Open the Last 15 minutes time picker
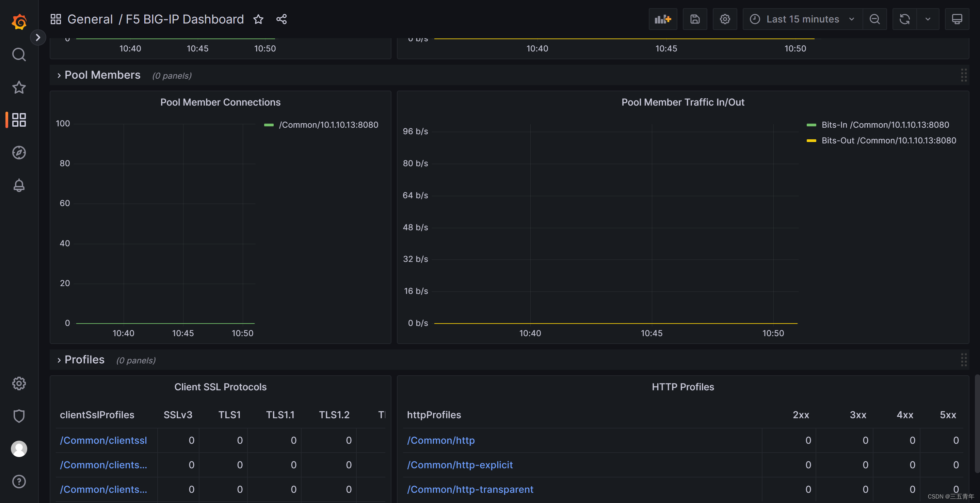Screen dimensions: 980x503 [x=802, y=19]
